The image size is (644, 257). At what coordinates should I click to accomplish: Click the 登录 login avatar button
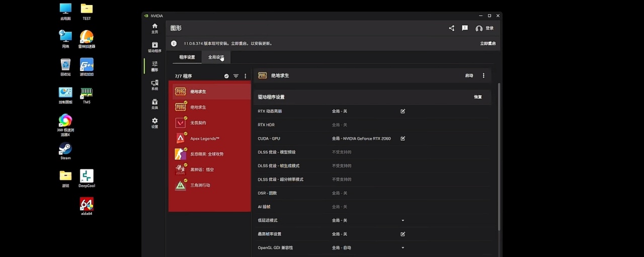(485, 28)
